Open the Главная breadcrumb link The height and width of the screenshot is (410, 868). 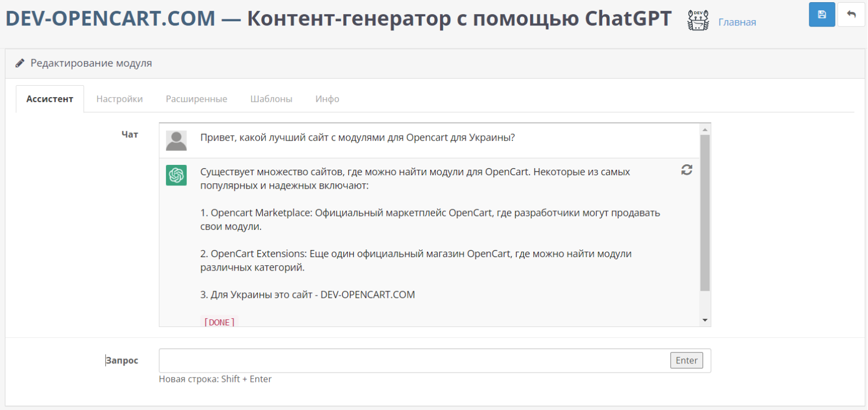click(x=737, y=22)
